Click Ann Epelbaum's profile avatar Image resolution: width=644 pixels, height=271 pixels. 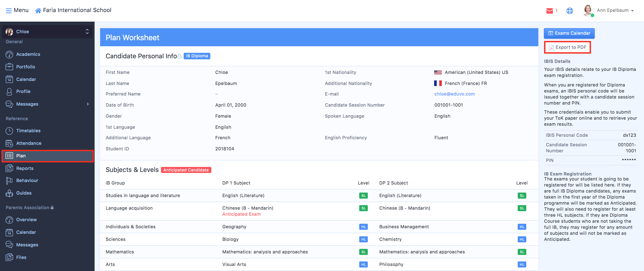pos(588,11)
